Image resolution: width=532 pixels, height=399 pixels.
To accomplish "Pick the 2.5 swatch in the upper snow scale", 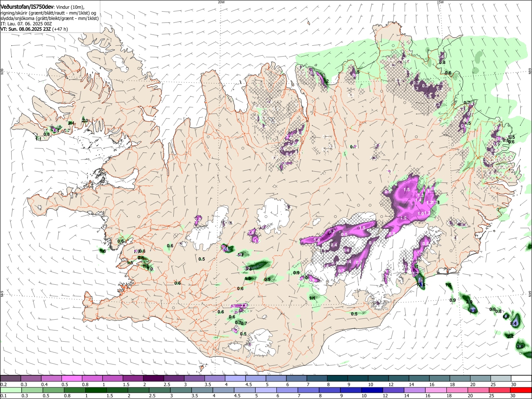I will click(174, 379).
